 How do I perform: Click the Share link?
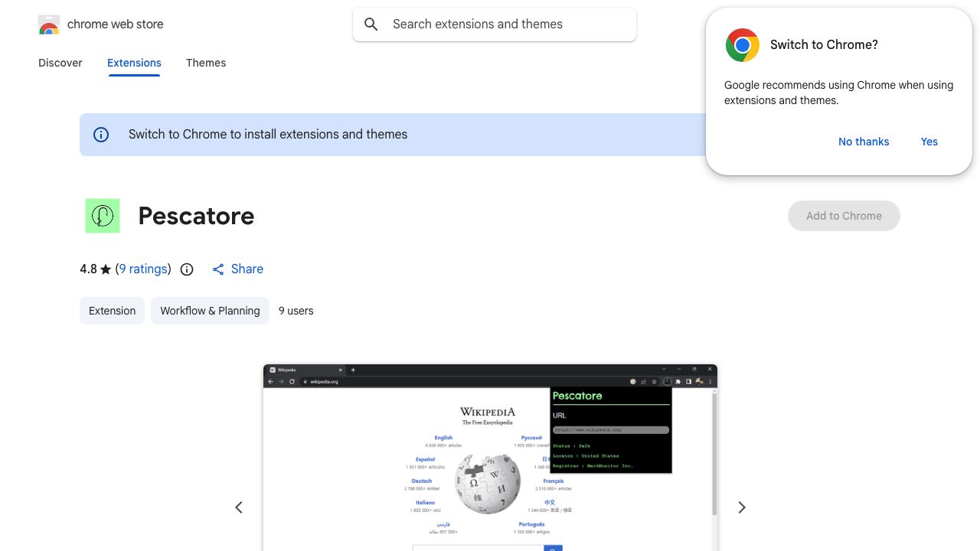click(237, 269)
